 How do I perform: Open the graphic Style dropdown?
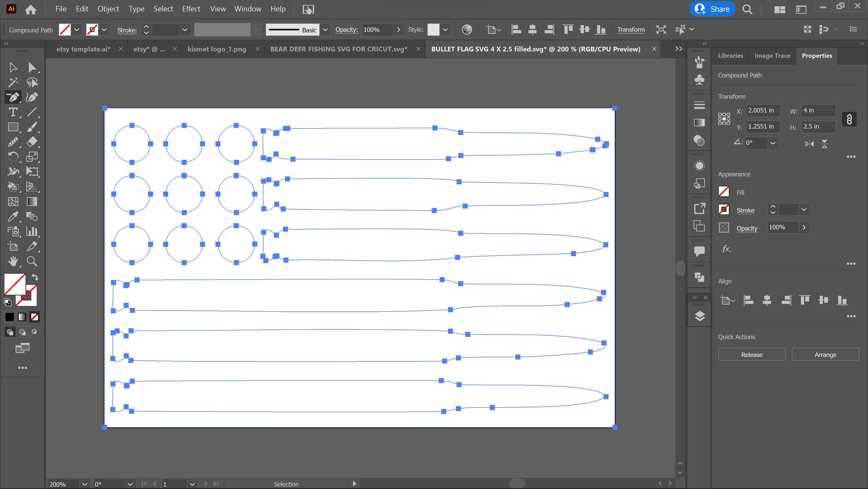click(445, 30)
